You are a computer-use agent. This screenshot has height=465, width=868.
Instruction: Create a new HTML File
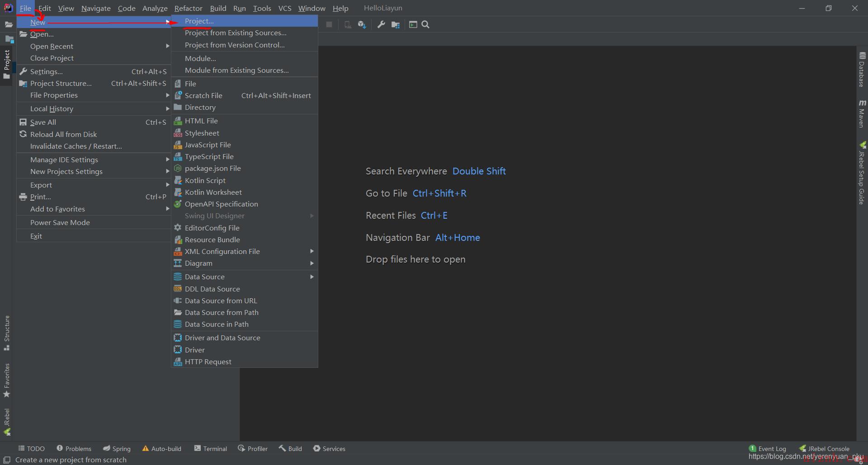click(x=245, y=121)
